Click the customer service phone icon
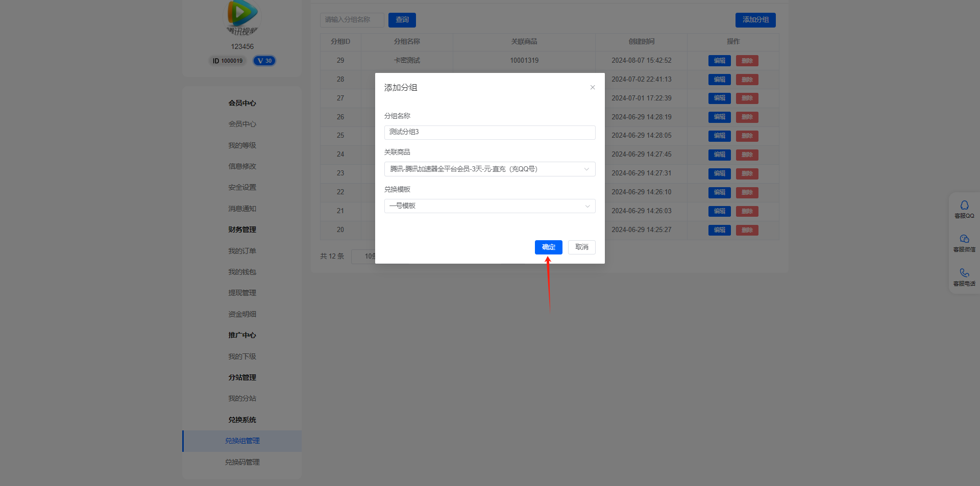Image resolution: width=980 pixels, height=486 pixels. (964, 273)
